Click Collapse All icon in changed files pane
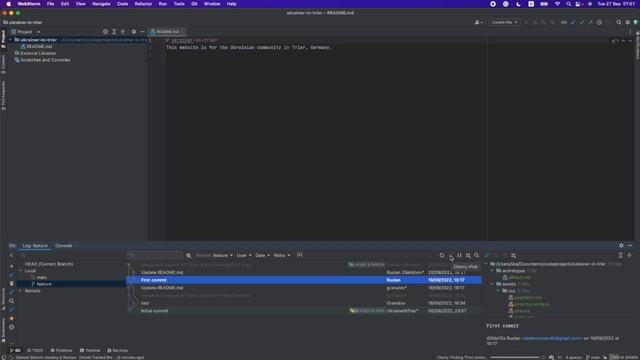The image size is (640, 360). pos(629,256)
